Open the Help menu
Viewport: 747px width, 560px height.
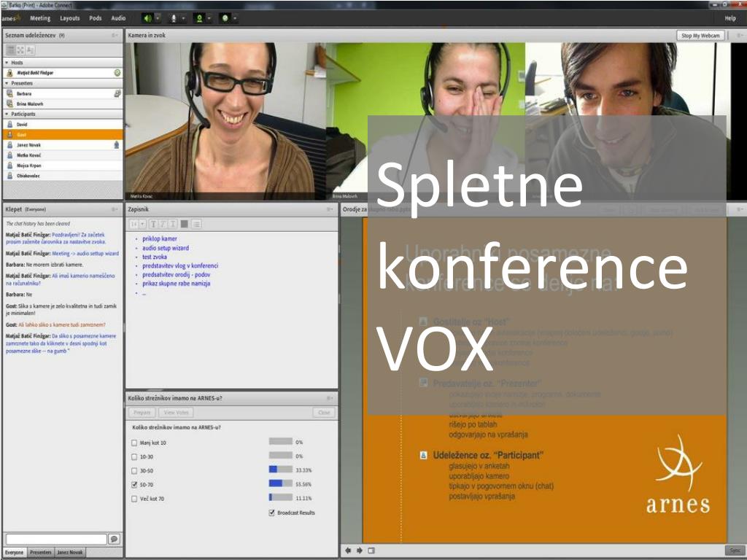pos(730,18)
